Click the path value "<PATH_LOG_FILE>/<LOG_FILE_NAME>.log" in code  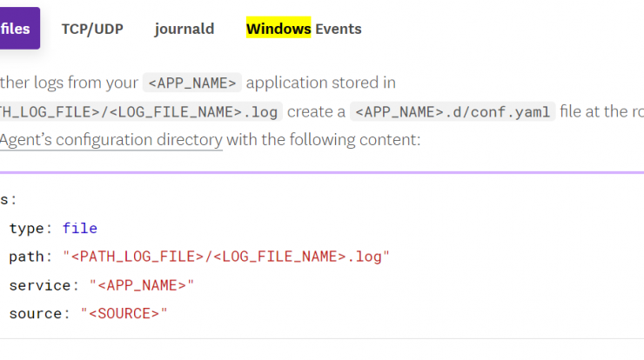226,257
